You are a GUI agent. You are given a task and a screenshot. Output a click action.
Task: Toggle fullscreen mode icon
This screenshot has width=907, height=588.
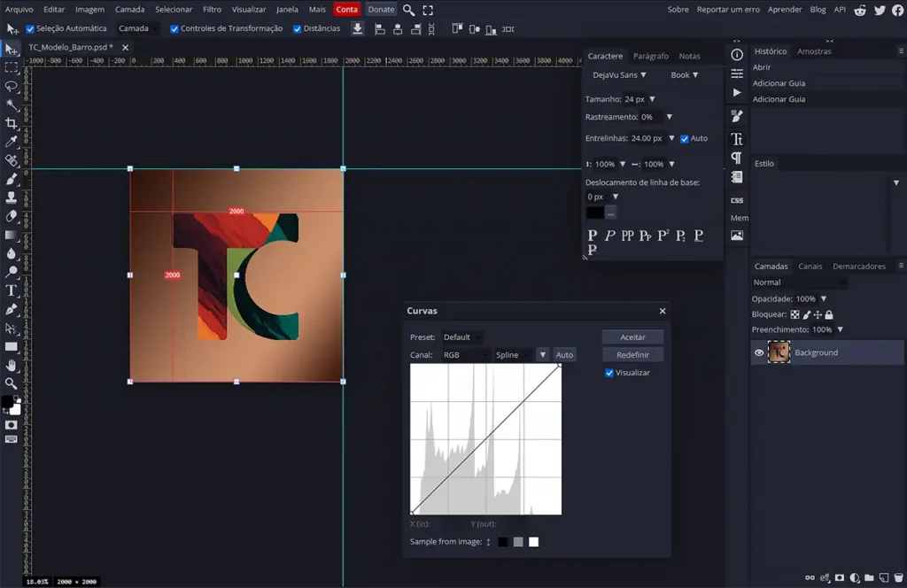point(428,10)
